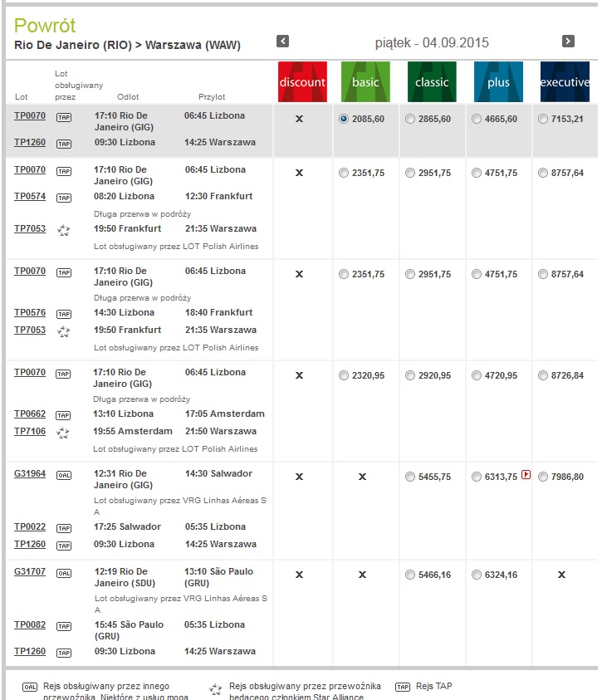
Task: Go to next date with right arrow
Action: pos(568,41)
